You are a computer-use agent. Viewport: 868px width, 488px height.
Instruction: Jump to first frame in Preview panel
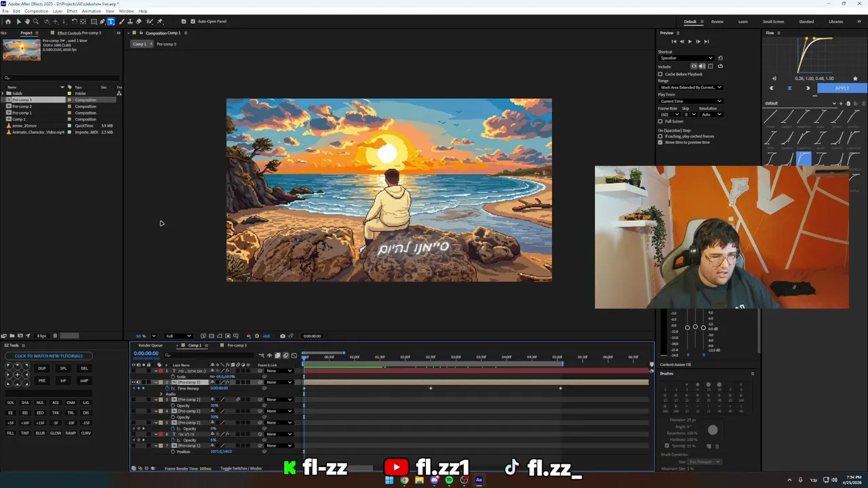pos(674,41)
